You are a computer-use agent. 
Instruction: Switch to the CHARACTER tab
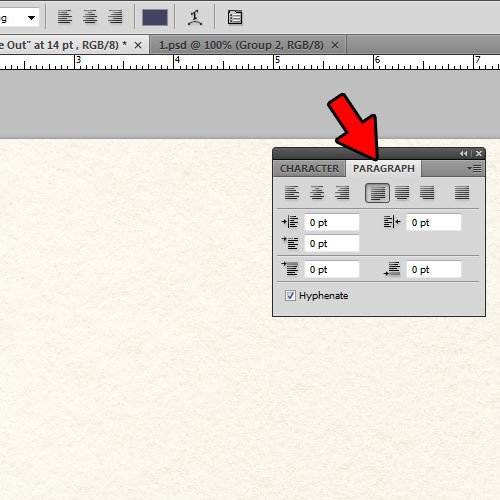(x=309, y=169)
